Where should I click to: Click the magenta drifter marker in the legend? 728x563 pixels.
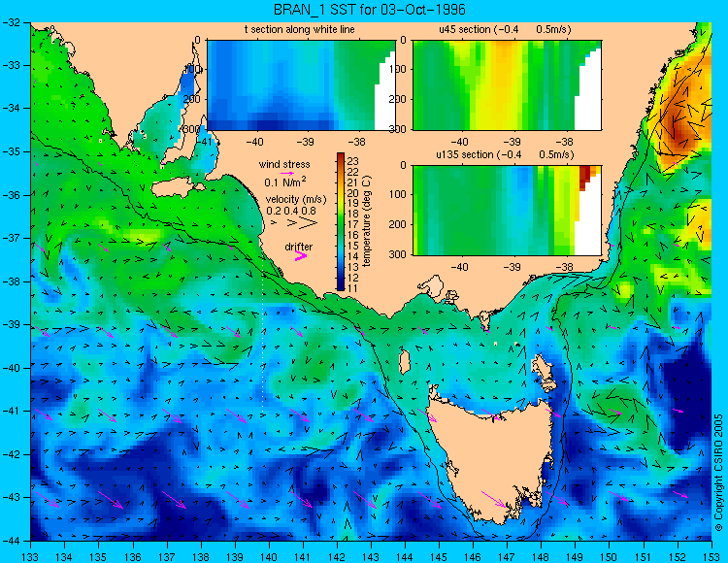301,255
